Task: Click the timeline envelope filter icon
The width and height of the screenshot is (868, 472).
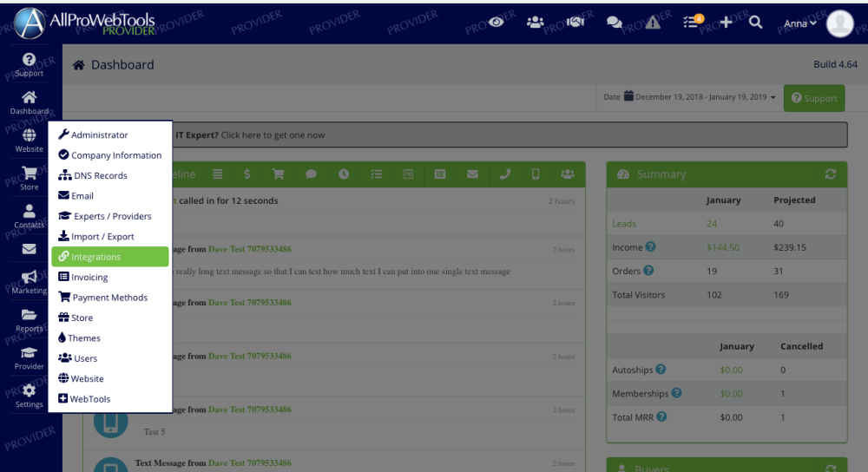Action: click(472, 174)
